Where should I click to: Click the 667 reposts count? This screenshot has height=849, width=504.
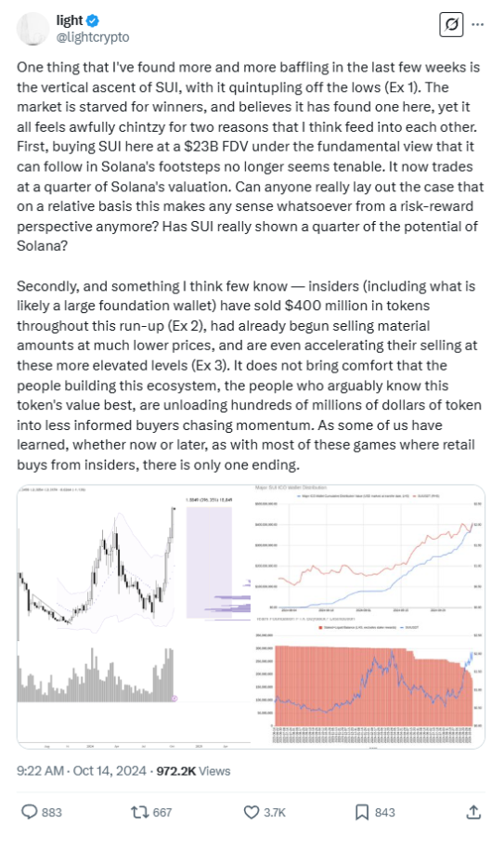point(162,812)
